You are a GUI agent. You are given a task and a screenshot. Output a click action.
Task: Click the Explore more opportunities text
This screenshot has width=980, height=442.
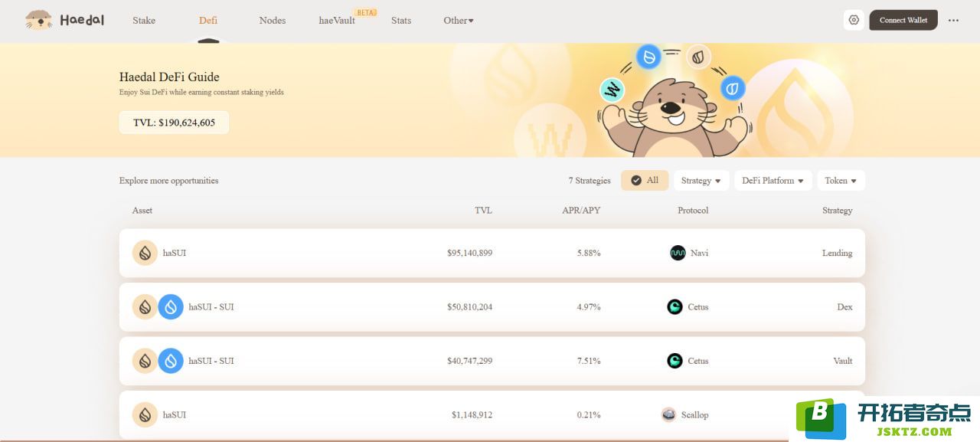coord(168,181)
